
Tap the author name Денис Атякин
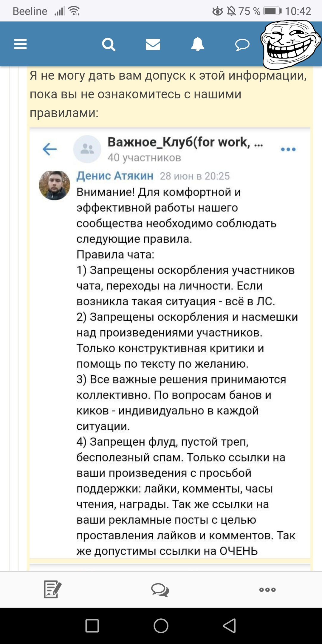[115, 176]
